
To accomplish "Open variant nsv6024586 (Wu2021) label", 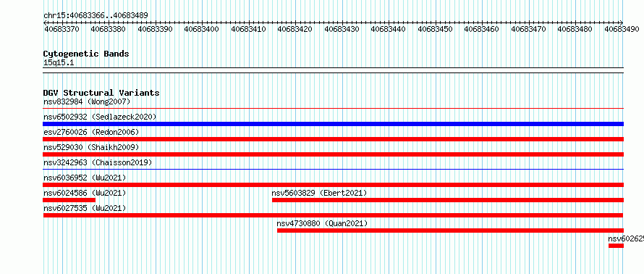I will [85, 193].
